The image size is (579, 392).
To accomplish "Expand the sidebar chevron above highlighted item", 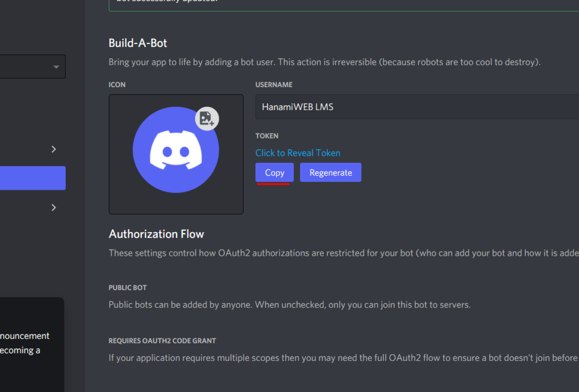I will click(54, 149).
